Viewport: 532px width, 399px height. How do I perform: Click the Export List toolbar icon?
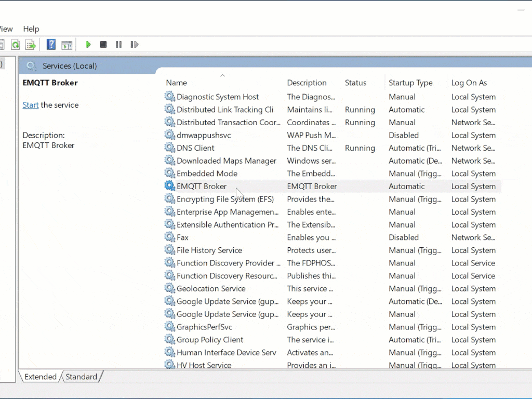pyautogui.click(x=30, y=45)
